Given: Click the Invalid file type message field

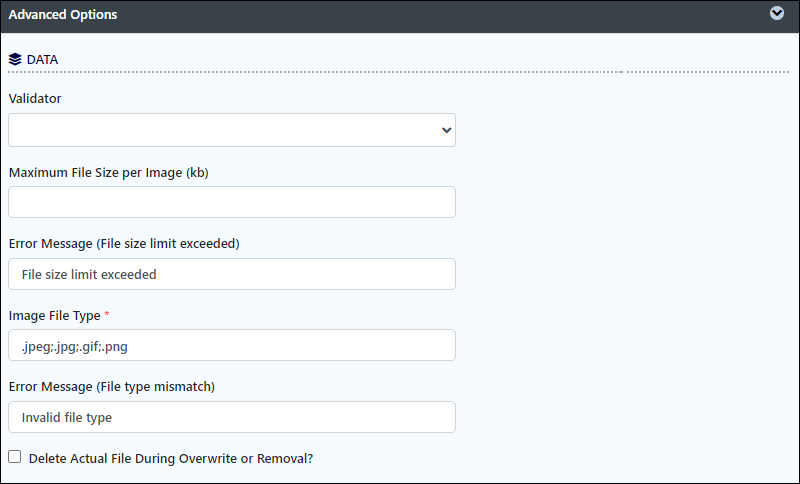Looking at the screenshot, I should point(232,417).
